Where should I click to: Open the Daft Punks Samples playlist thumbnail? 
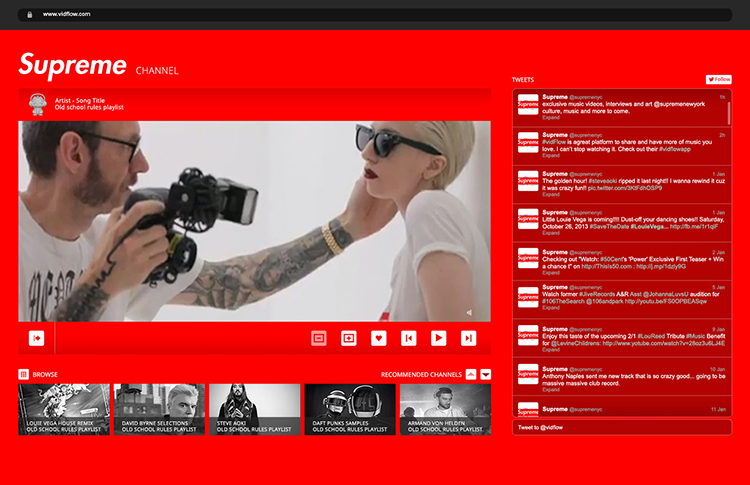(350, 409)
